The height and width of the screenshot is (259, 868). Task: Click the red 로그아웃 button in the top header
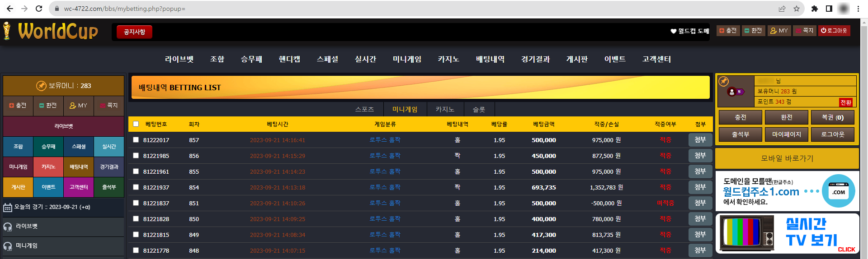click(834, 31)
